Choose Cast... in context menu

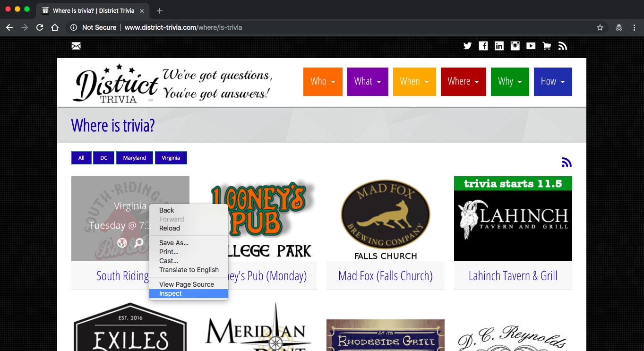[x=189, y=261]
